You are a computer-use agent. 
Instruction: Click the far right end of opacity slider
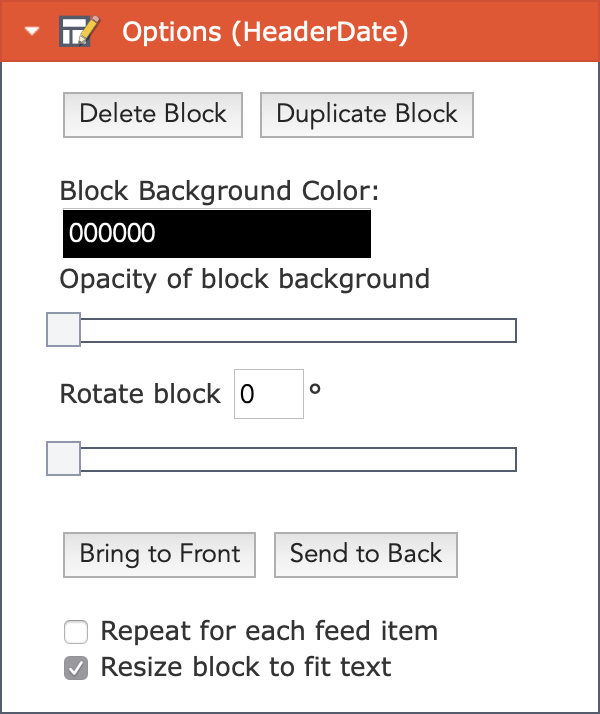click(x=512, y=331)
